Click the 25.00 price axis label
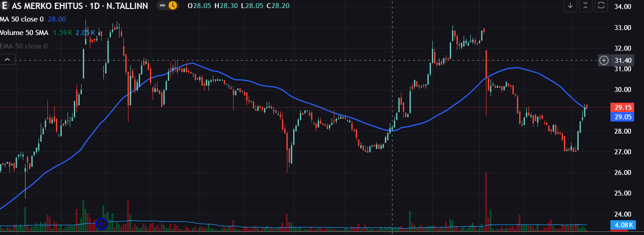644x235 pixels. [623, 193]
